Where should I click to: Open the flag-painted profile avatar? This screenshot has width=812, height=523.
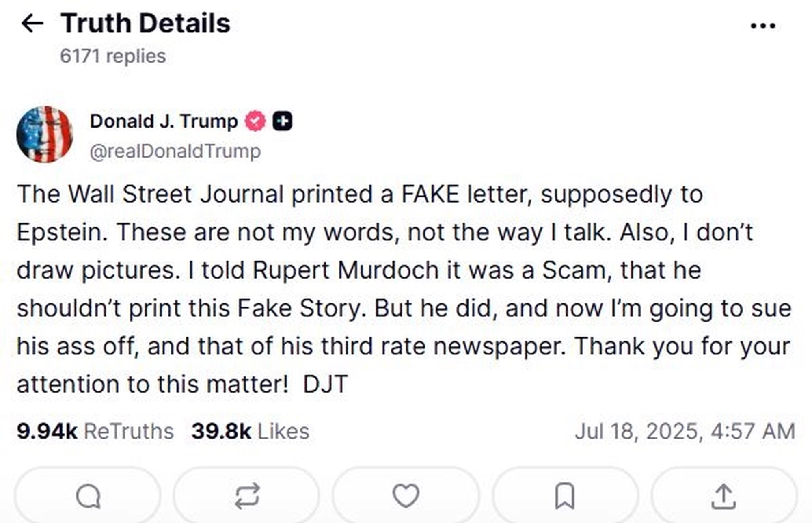pos(45,134)
